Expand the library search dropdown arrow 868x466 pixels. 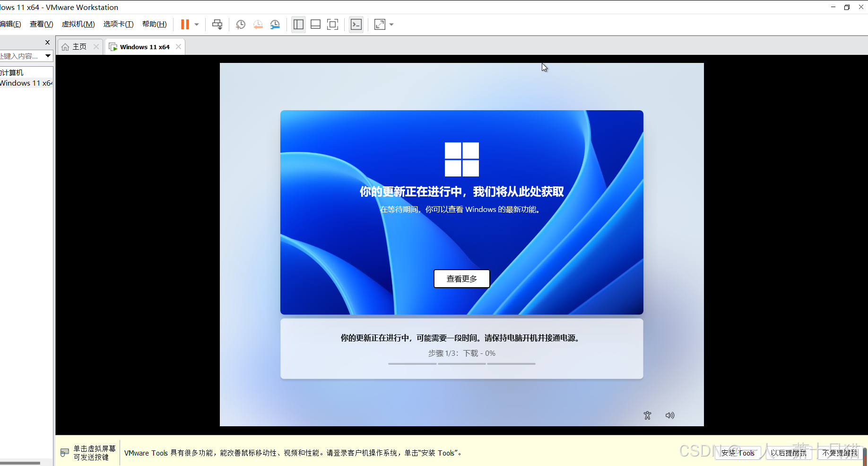48,56
